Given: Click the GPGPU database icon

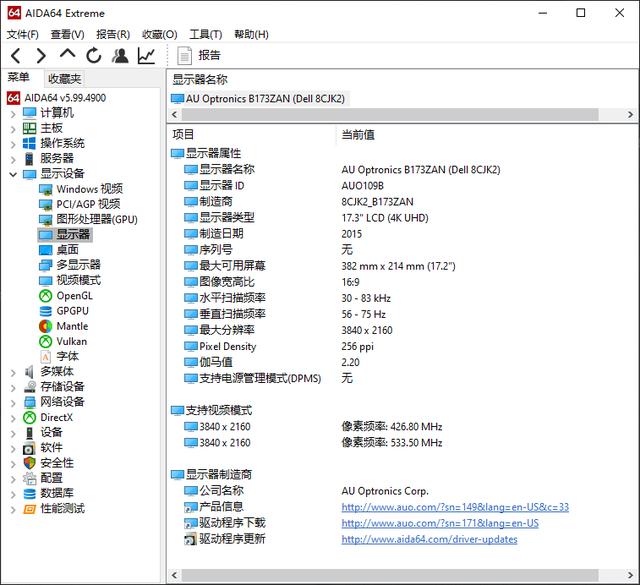Looking at the screenshot, I should click(x=45, y=311).
